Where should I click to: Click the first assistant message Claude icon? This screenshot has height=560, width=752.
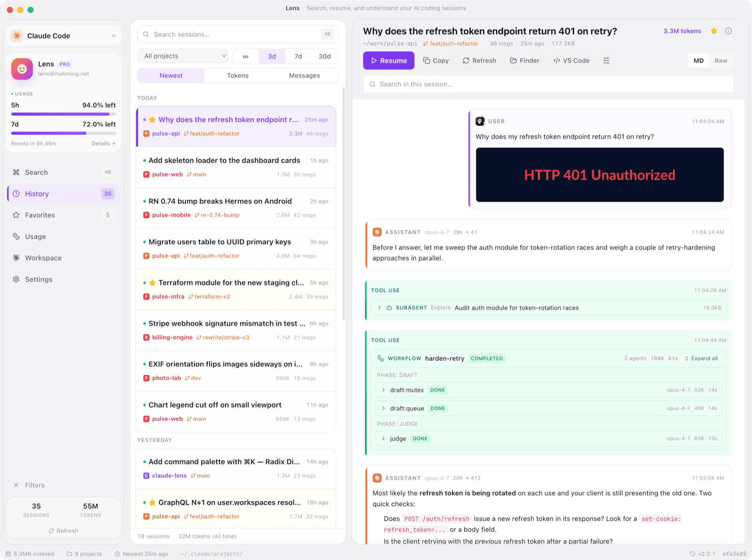[x=377, y=232]
